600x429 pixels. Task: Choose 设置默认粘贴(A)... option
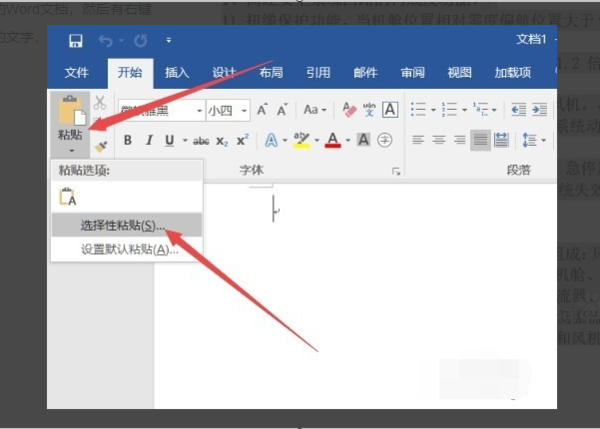point(127,250)
